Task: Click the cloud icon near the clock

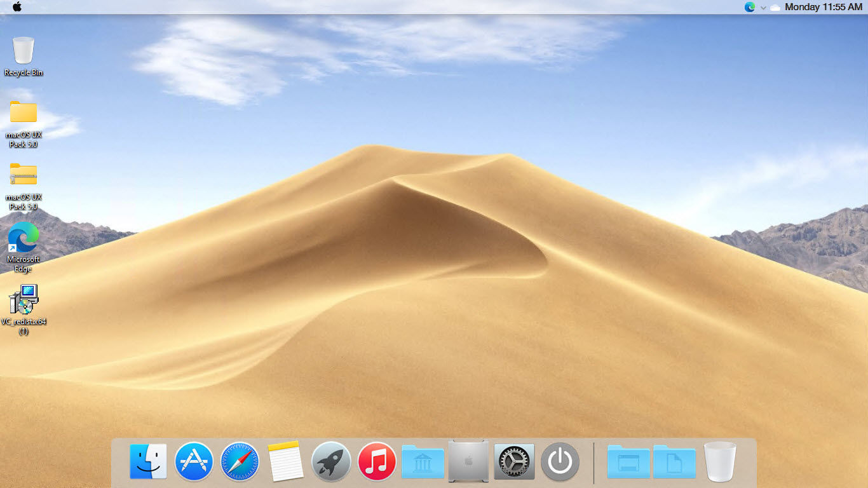Action: coord(775,7)
